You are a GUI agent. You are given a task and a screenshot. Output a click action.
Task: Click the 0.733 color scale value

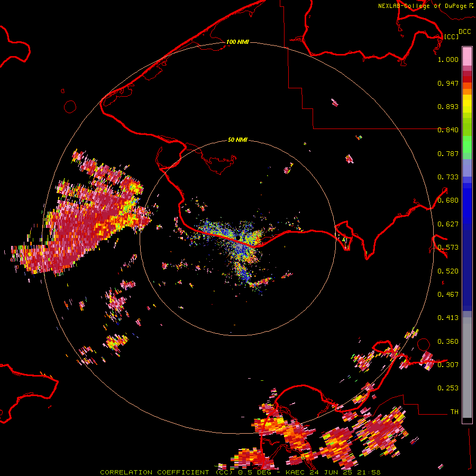(x=448, y=177)
